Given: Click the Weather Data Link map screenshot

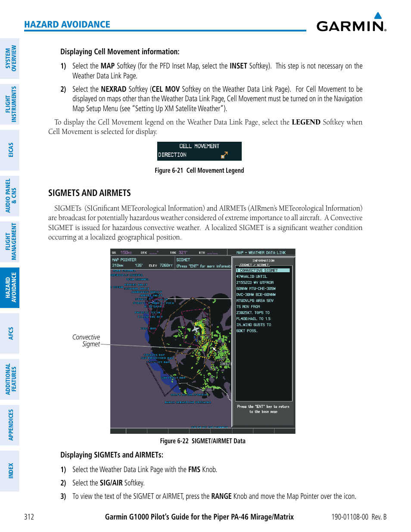Looking at the screenshot, I should tap(203, 341).
